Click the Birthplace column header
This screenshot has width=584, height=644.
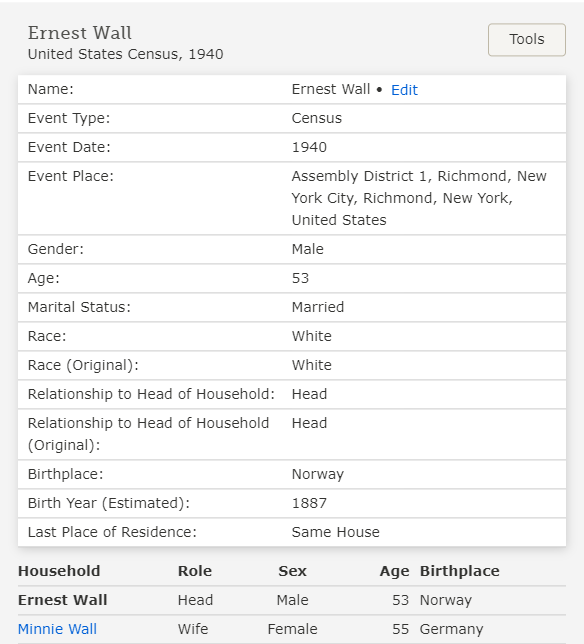coord(460,571)
